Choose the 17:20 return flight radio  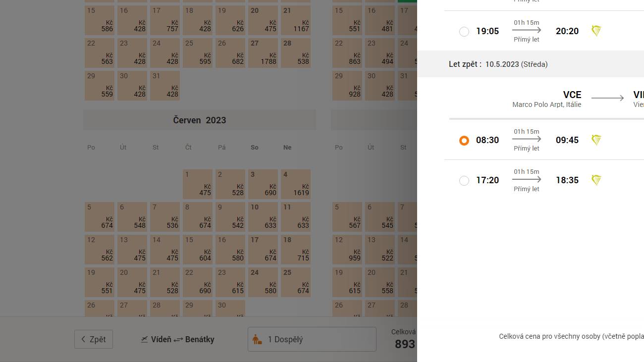[x=464, y=181]
